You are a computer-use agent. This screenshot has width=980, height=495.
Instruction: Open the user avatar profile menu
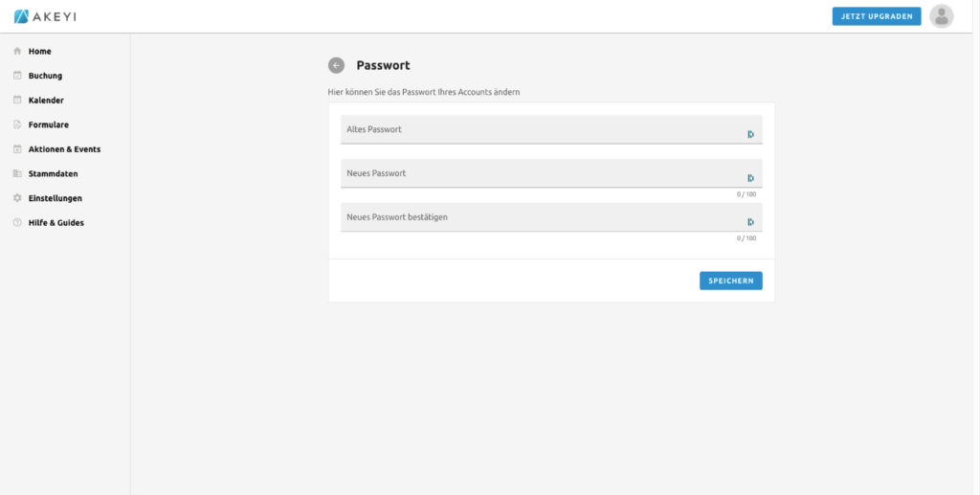point(942,16)
